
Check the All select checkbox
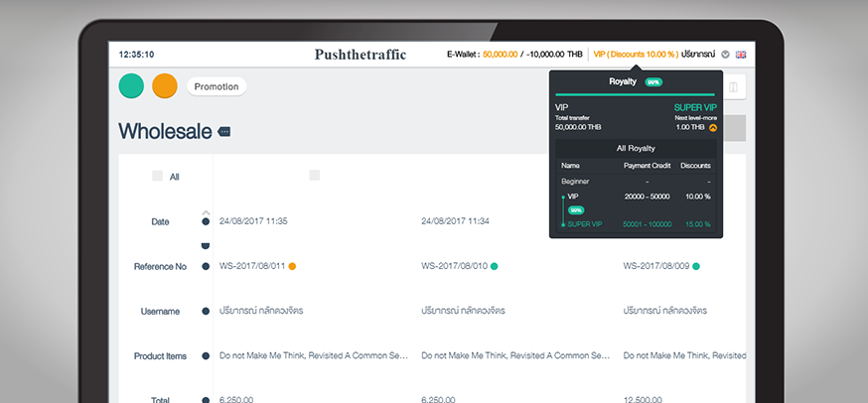[x=157, y=176]
